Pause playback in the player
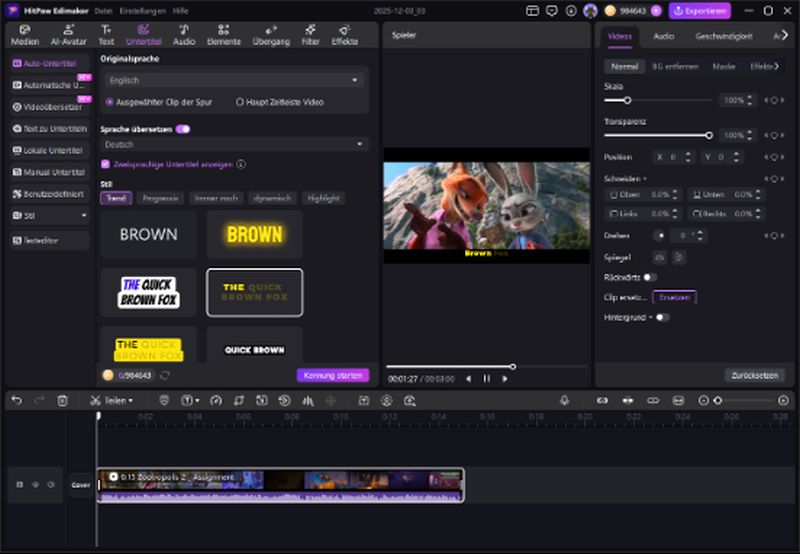The width and height of the screenshot is (800, 554). 487,379
